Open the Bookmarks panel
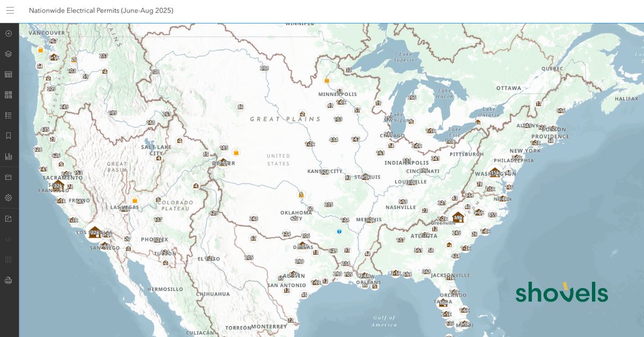 coord(8,135)
